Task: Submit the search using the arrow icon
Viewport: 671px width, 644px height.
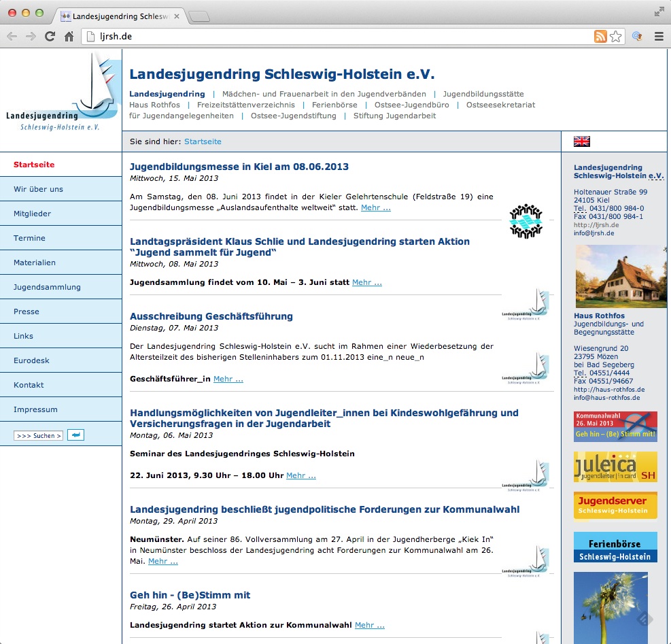Action: click(x=75, y=435)
